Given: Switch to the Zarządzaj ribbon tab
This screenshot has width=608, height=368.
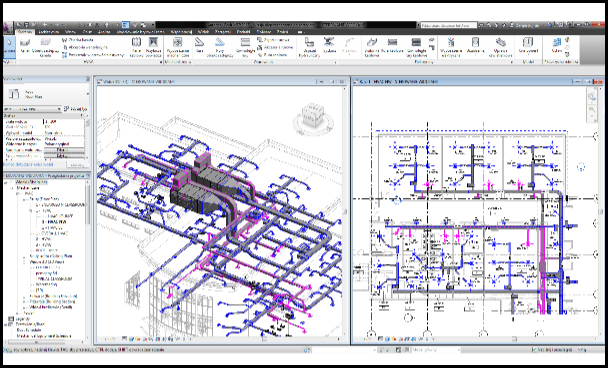Looking at the screenshot, I should click(223, 32).
